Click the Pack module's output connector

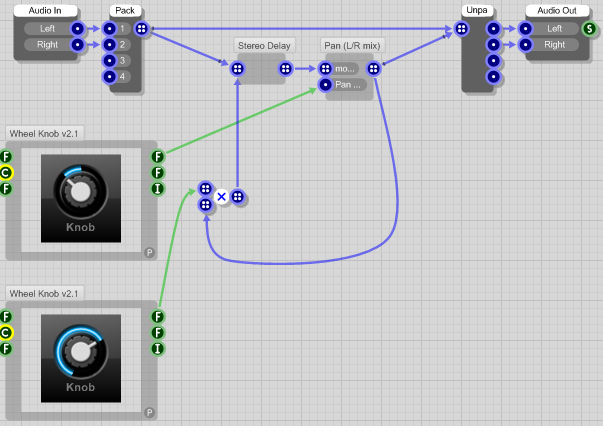coord(141,29)
